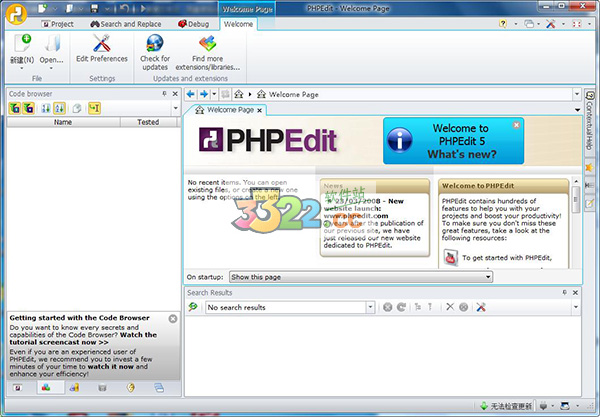Expand the 新建(N) dropdown arrow
Viewport: 600px width, 417px height.
22,68
